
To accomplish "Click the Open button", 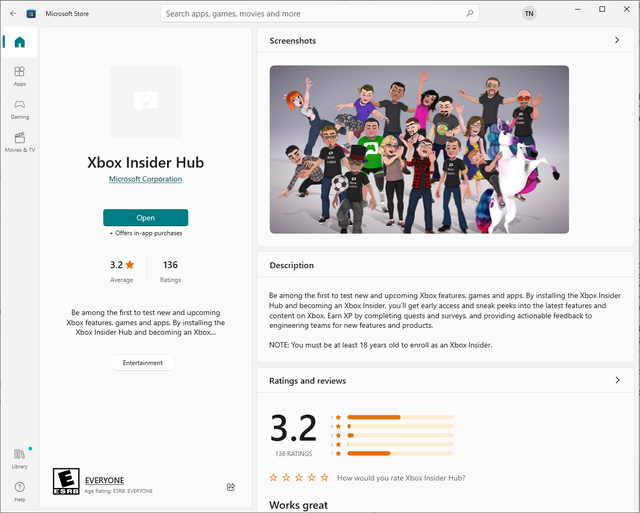I will (x=145, y=217).
